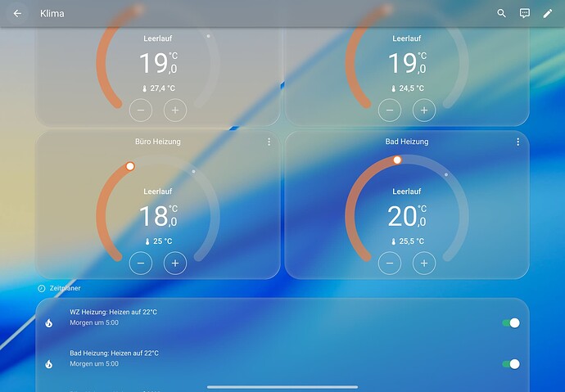Open Büro Heizung three-dot menu
The image size is (565, 392).
tap(269, 142)
